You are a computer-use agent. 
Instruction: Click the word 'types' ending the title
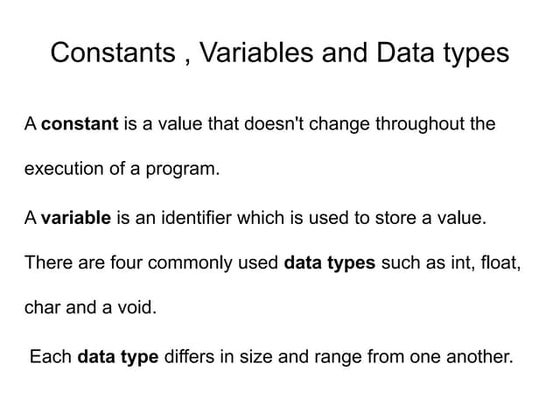[x=476, y=54]
